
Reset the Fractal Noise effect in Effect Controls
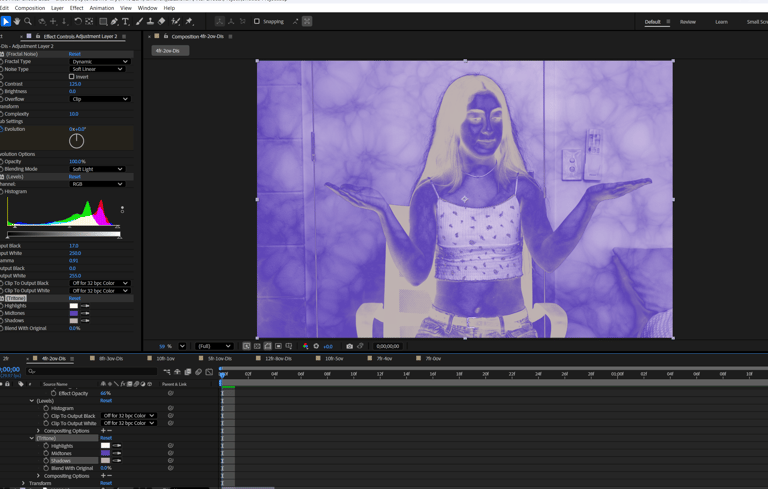click(74, 54)
